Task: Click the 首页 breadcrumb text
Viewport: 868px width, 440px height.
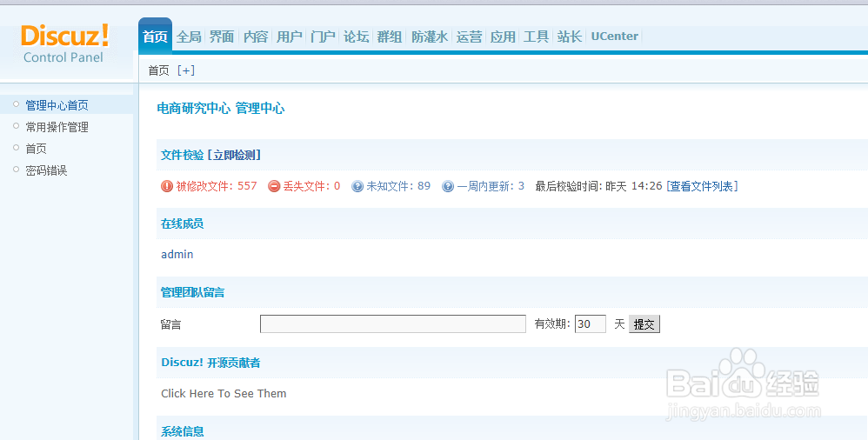Action: (158, 70)
